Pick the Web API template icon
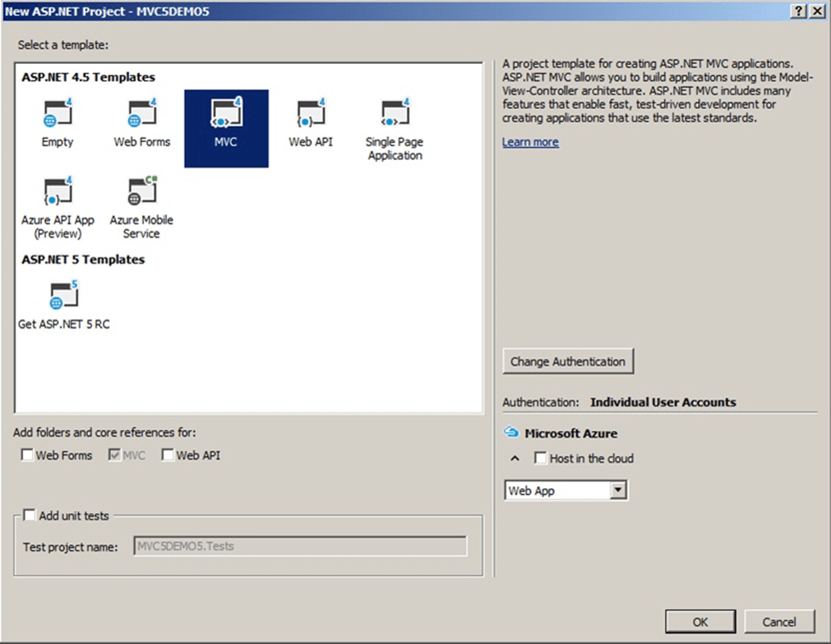The height and width of the screenshot is (644, 831). click(x=310, y=114)
